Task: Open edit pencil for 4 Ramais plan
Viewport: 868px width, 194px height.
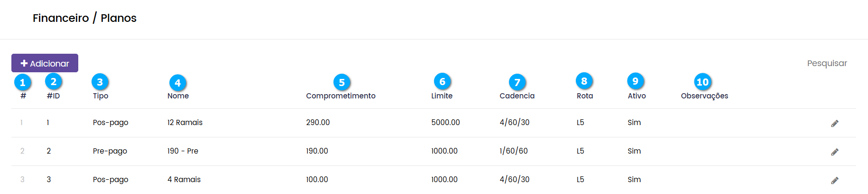Action: click(835, 180)
